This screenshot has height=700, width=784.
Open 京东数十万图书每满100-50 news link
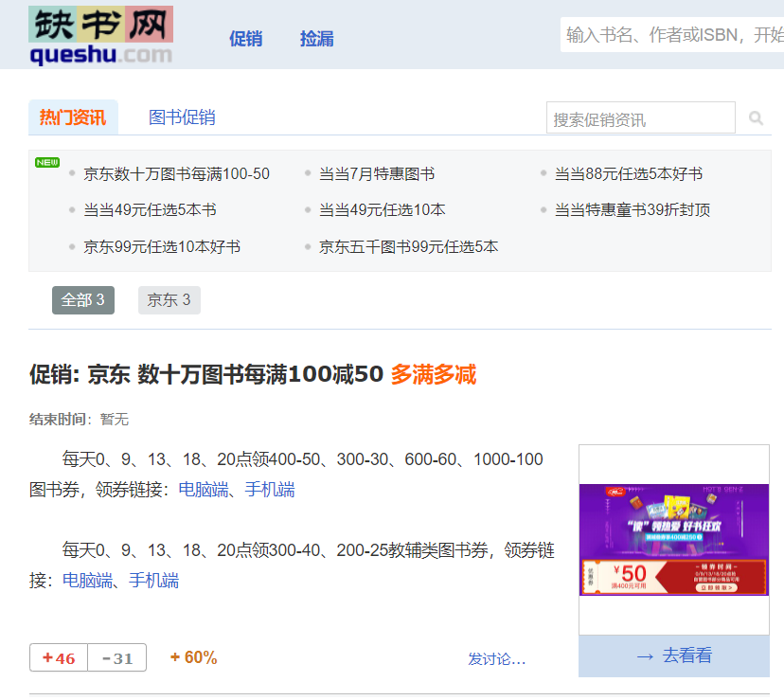[176, 174]
